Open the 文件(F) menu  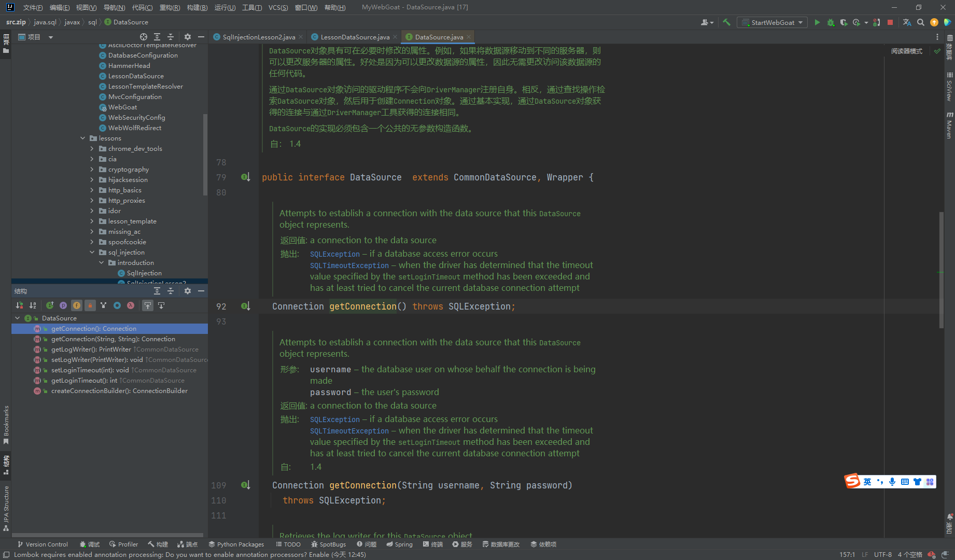coord(33,7)
